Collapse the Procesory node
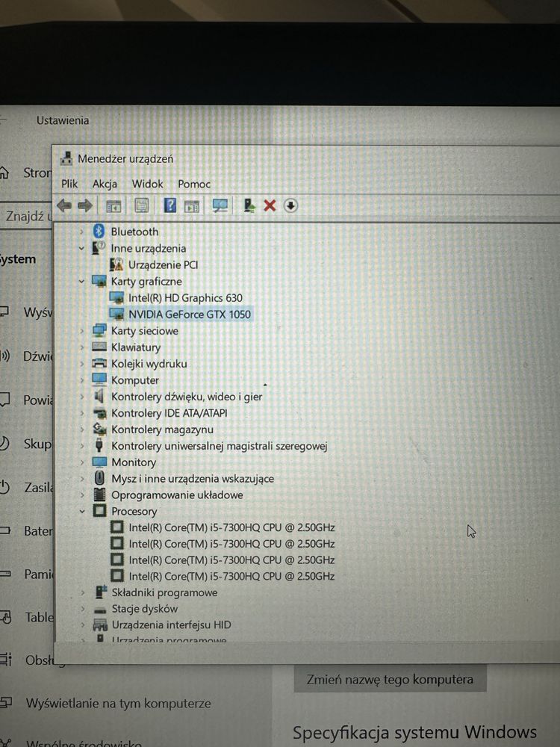560x747 pixels. pyautogui.click(x=82, y=511)
